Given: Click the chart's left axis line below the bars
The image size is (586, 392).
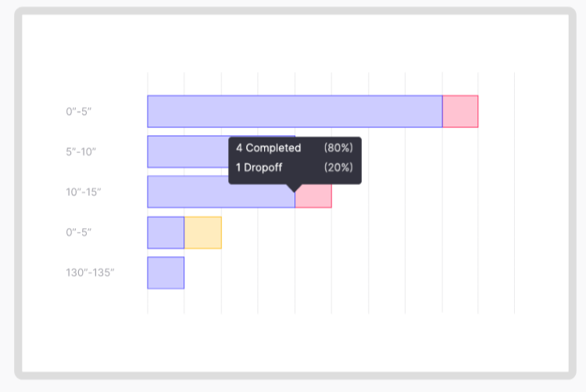Looking at the screenshot, I should point(148,302).
